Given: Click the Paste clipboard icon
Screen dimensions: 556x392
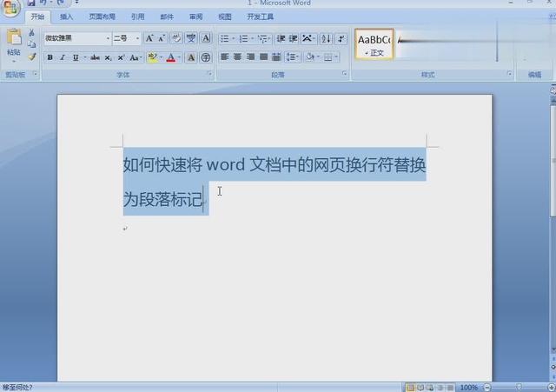Looking at the screenshot, I should (14, 37).
